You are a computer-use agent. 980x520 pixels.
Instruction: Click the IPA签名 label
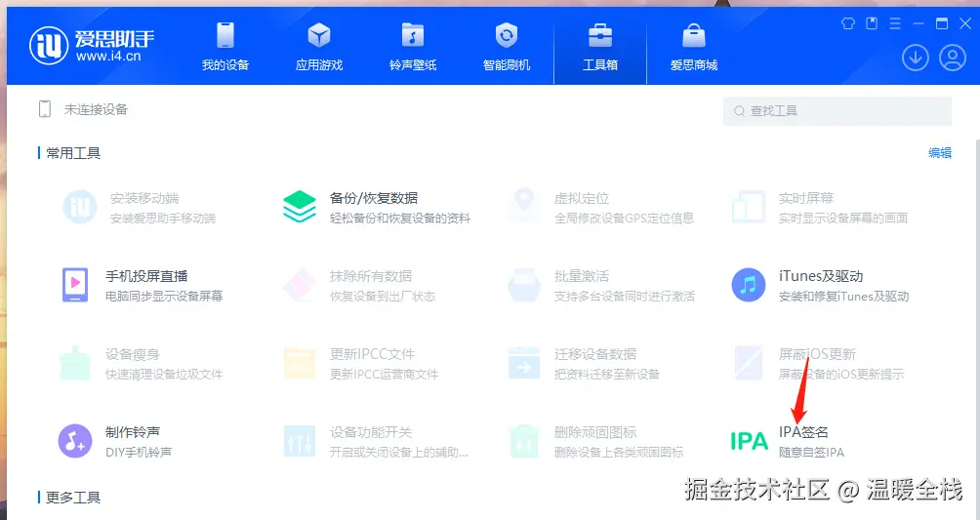[x=803, y=432]
